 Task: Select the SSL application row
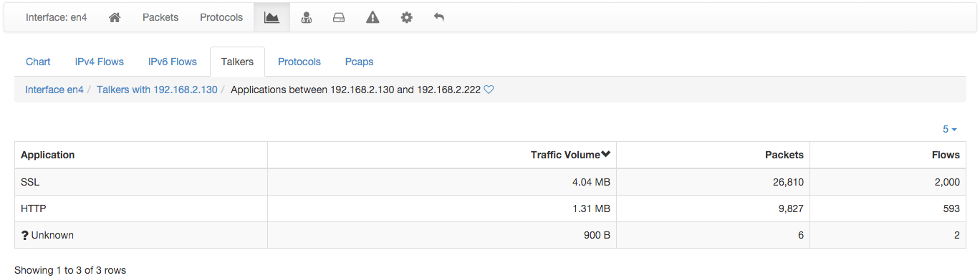coord(490,182)
